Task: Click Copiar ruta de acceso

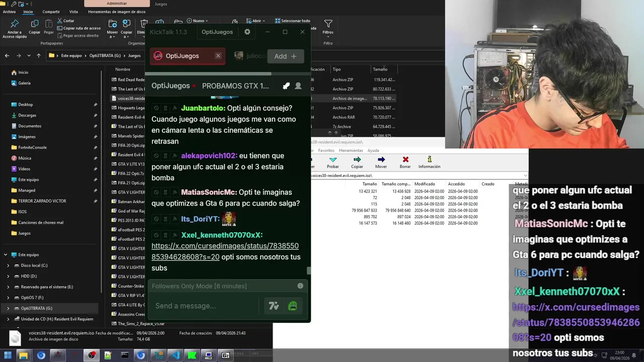Action: 79,28
